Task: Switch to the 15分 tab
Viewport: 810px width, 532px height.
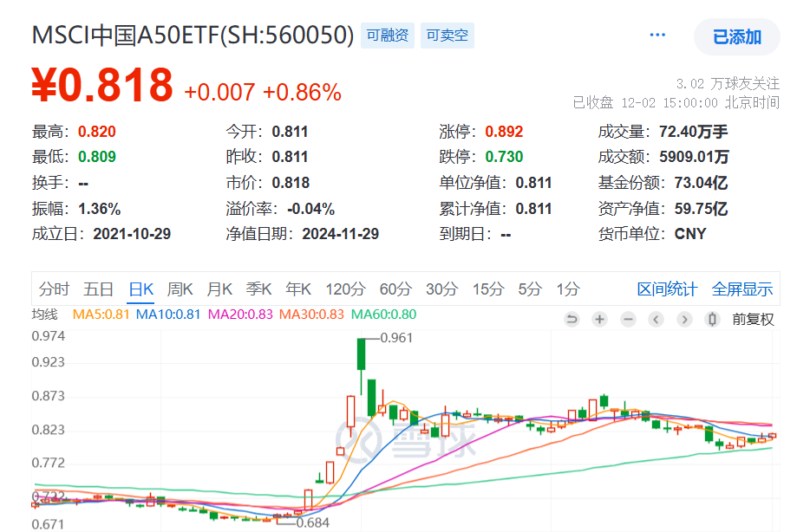Action: tap(488, 289)
